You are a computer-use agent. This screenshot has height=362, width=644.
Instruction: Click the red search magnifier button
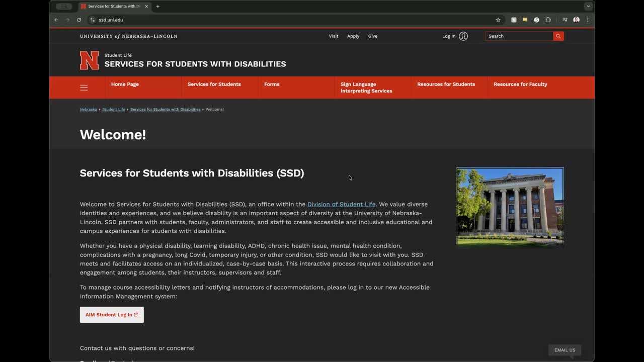pyautogui.click(x=558, y=36)
